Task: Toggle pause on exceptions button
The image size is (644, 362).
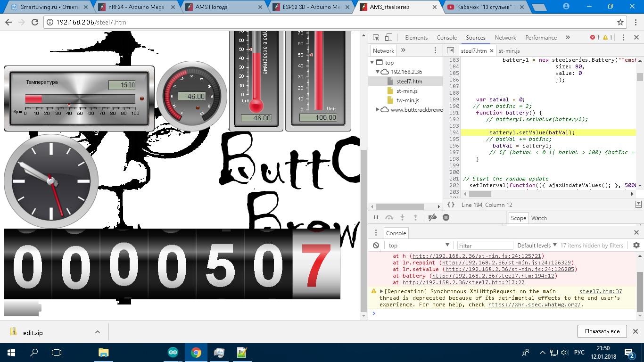Action: [x=446, y=217]
